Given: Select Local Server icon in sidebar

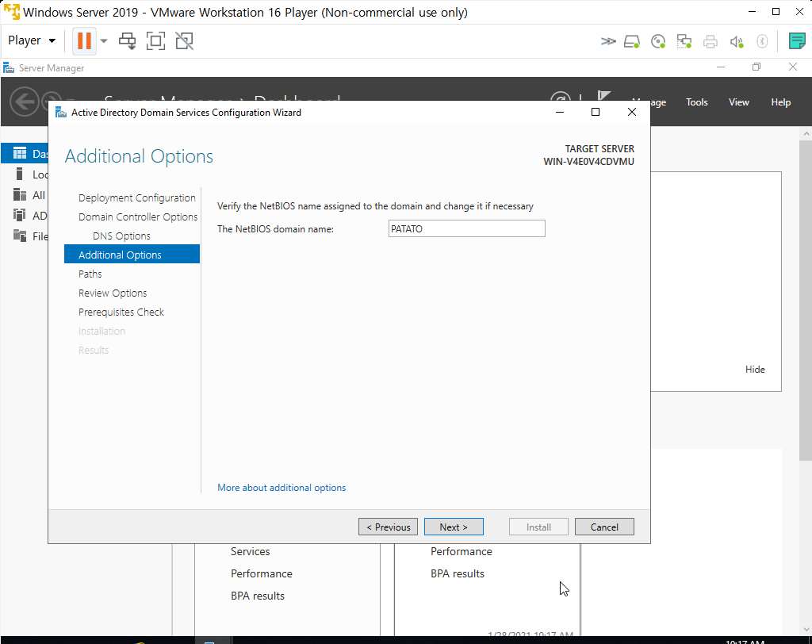Looking at the screenshot, I should pyautogui.click(x=20, y=174).
